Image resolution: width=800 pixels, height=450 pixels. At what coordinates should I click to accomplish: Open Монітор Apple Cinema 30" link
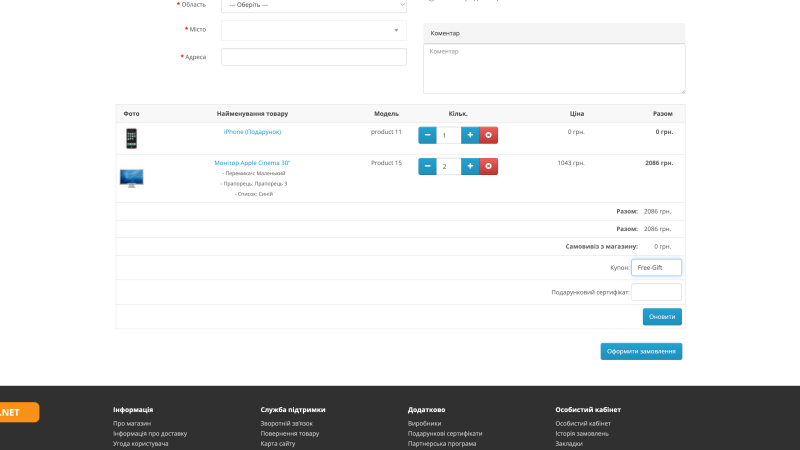click(x=252, y=163)
